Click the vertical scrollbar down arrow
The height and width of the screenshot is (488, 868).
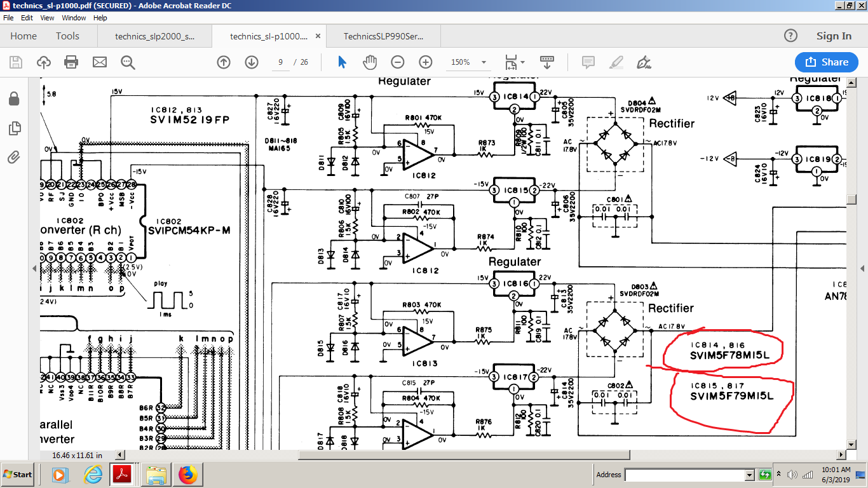point(850,445)
